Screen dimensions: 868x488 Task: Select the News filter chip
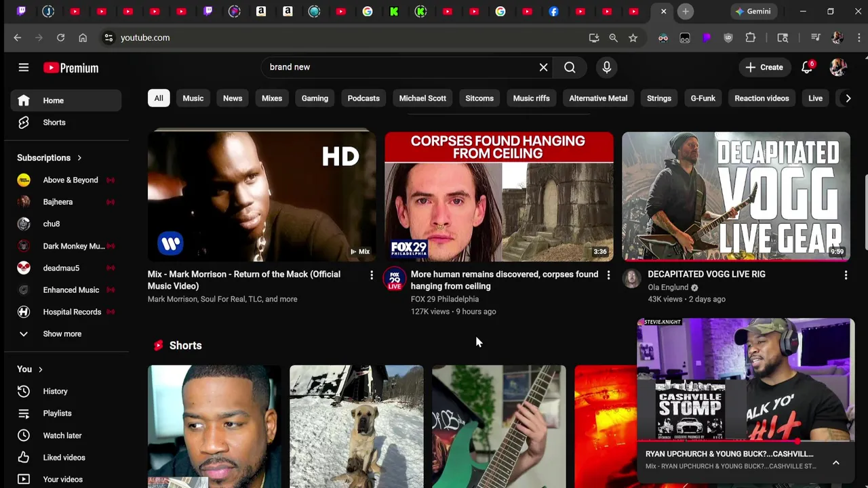pyautogui.click(x=233, y=98)
